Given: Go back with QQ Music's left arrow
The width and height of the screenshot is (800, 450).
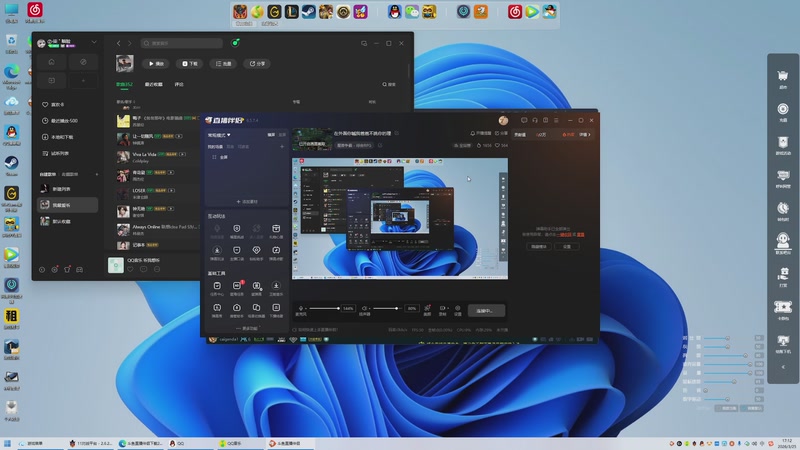Looking at the screenshot, I should 118,43.
